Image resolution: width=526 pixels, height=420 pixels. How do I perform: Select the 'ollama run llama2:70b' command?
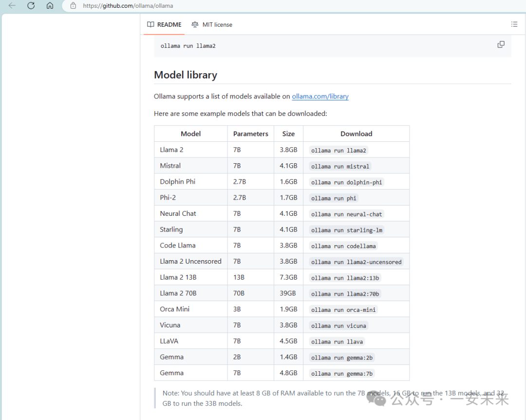pos(345,294)
